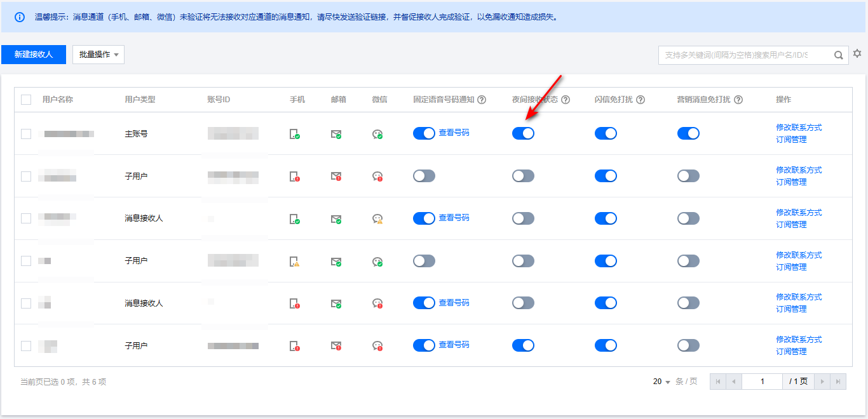This screenshot has width=868, height=419.
Task: Toggle 夜间接收状态 switch for 主账号 row
Action: [523, 133]
